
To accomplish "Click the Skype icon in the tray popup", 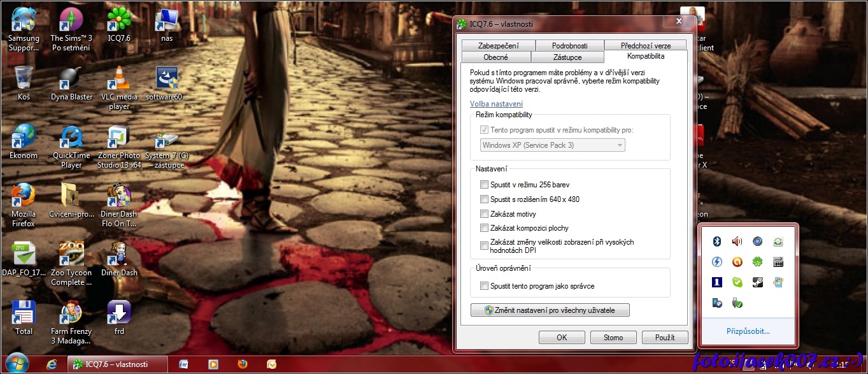I will pyautogui.click(x=737, y=282).
